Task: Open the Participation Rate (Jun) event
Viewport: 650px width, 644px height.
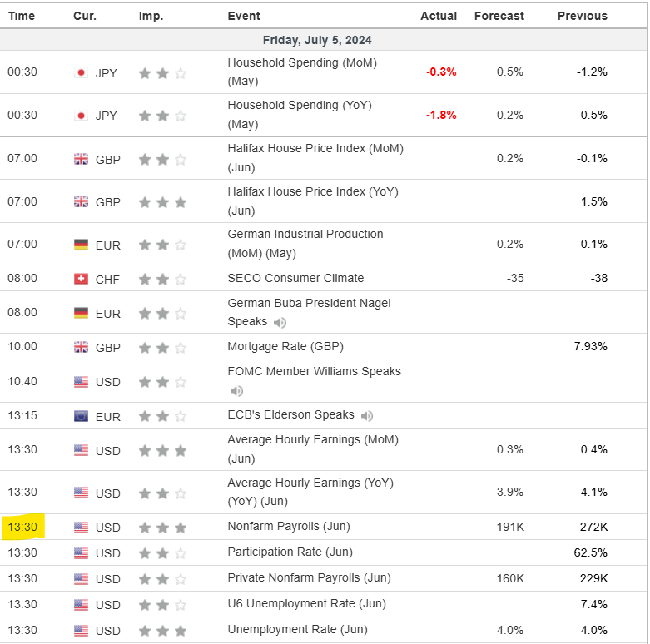Action: 290,552
